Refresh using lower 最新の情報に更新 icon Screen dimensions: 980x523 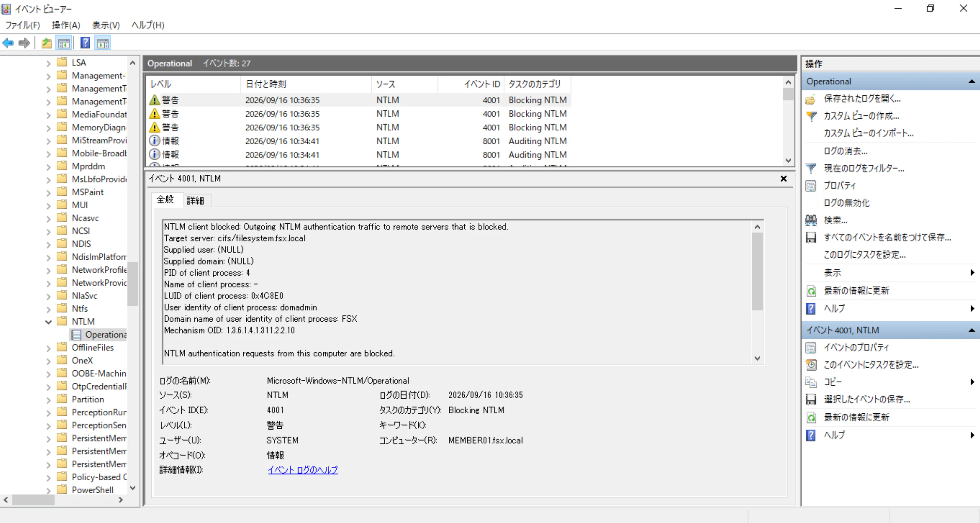point(811,417)
